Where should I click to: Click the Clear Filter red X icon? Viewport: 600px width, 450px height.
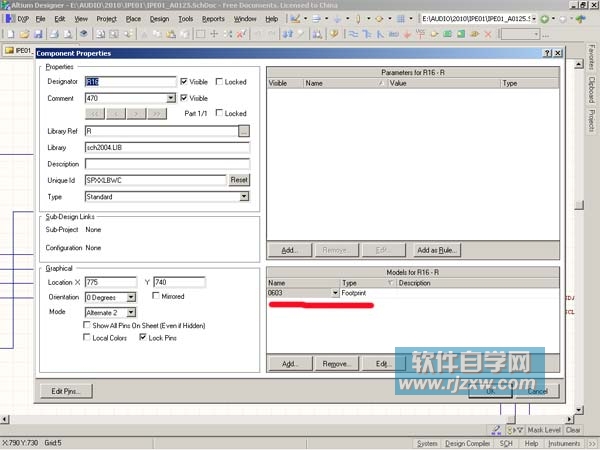241,34
